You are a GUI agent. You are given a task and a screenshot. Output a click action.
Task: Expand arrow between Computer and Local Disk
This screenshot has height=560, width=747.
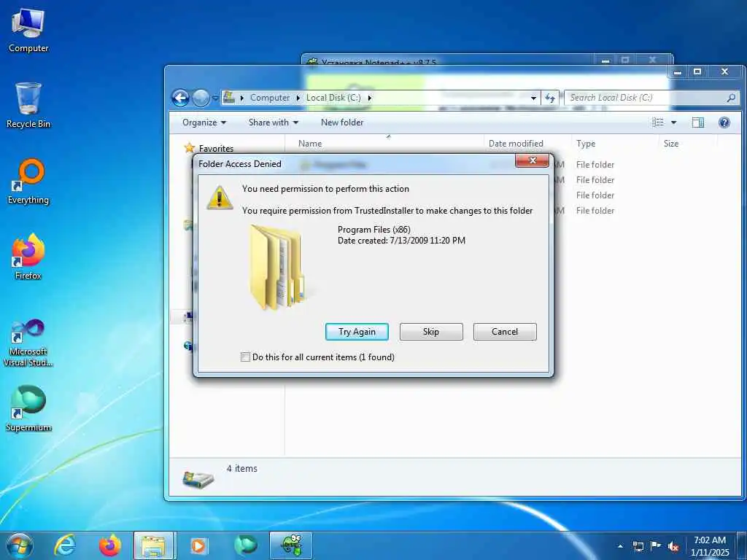pos(298,98)
